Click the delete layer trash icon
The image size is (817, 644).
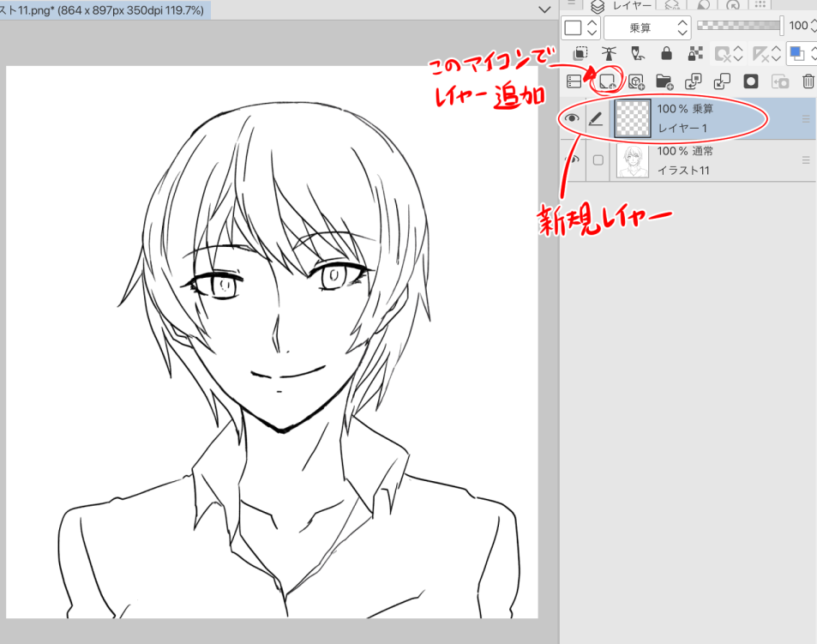(x=808, y=81)
